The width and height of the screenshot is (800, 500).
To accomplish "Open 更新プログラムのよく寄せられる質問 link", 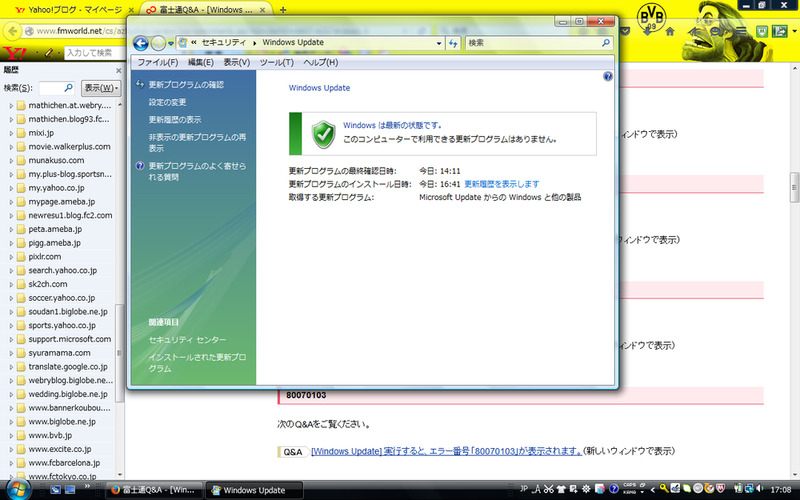I will pos(197,171).
